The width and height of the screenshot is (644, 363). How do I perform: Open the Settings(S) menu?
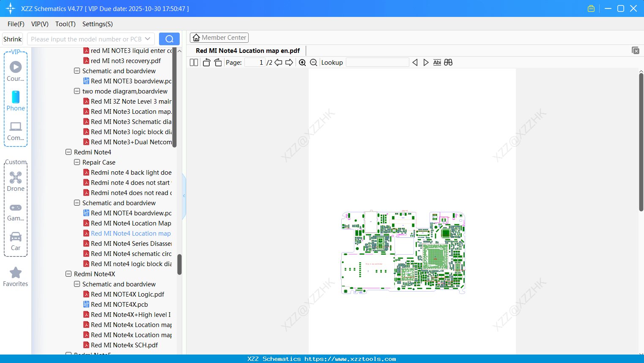(x=98, y=24)
